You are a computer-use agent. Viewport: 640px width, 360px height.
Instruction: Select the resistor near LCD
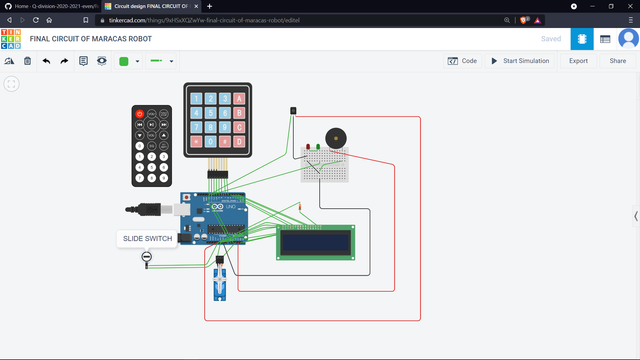point(300,207)
